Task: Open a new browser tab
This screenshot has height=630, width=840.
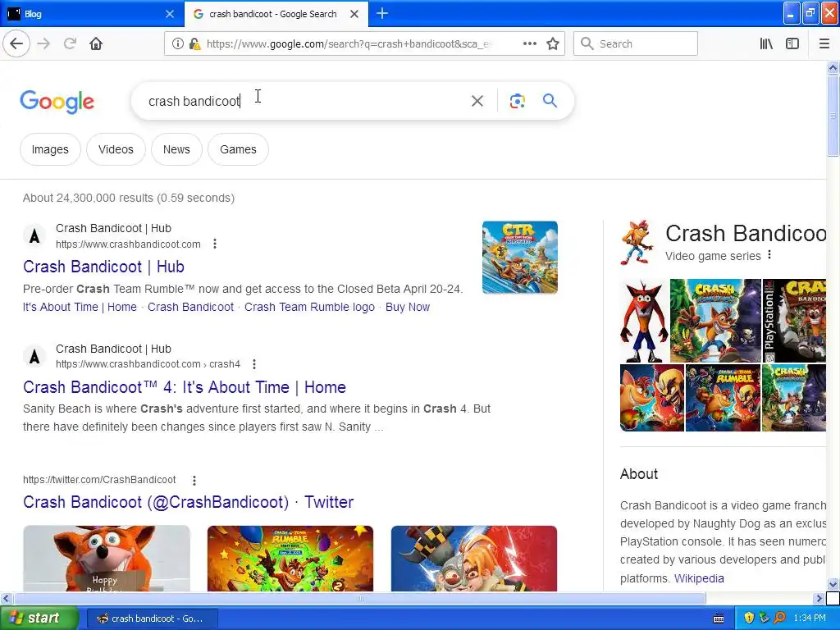Action: point(382,13)
